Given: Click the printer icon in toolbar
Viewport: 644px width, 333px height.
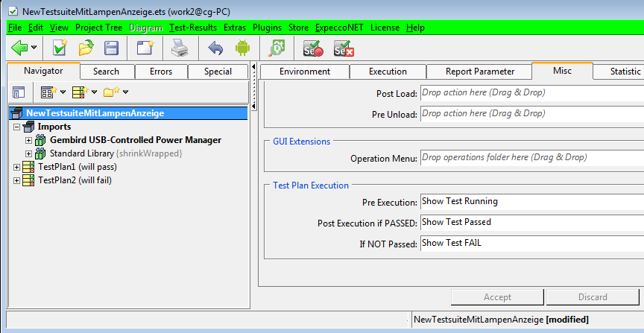Looking at the screenshot, I should pos(180,48).
